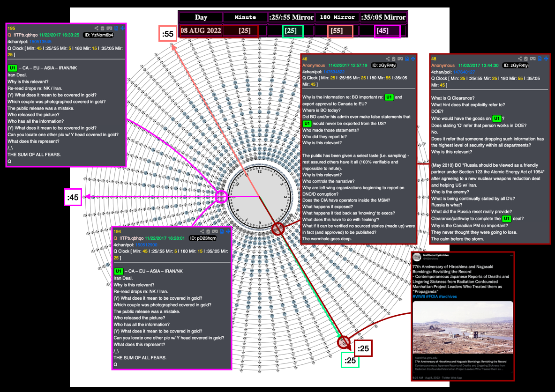Click the timestamp 11/22/2017 16:33:25
The width and height of the screenshot is (555, 392).
pyautogui.click(x=59, y=35)
